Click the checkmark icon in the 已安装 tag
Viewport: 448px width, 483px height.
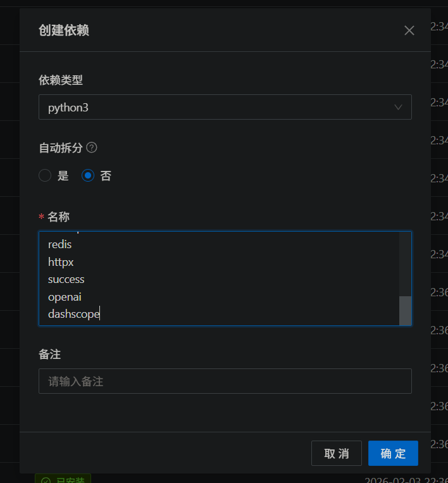46,480
